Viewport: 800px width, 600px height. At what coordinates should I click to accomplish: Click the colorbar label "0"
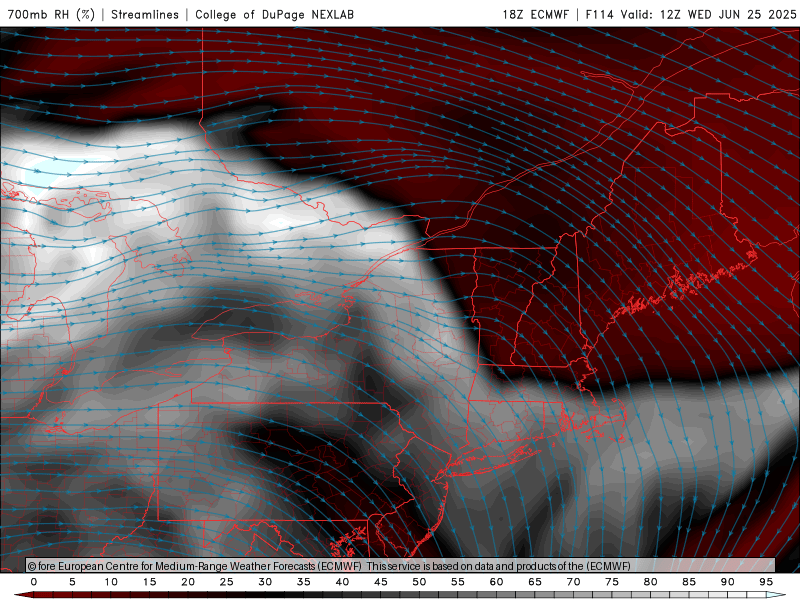pos(34,582)
